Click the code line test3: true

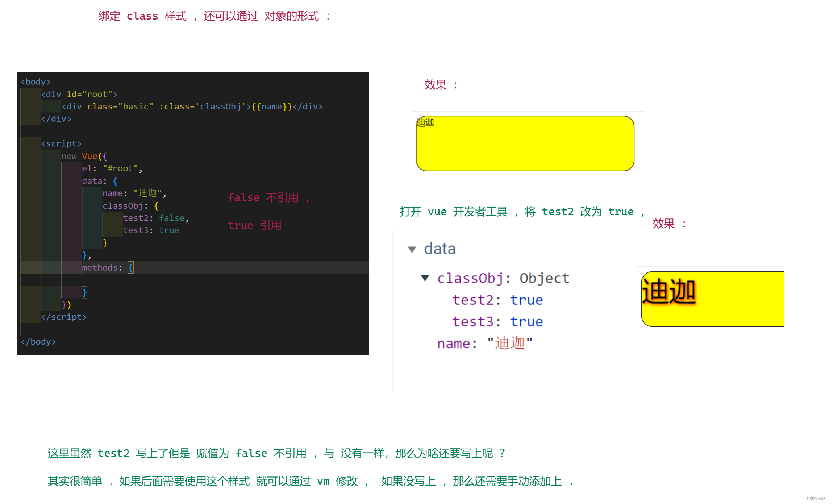(x=151, y=230)
